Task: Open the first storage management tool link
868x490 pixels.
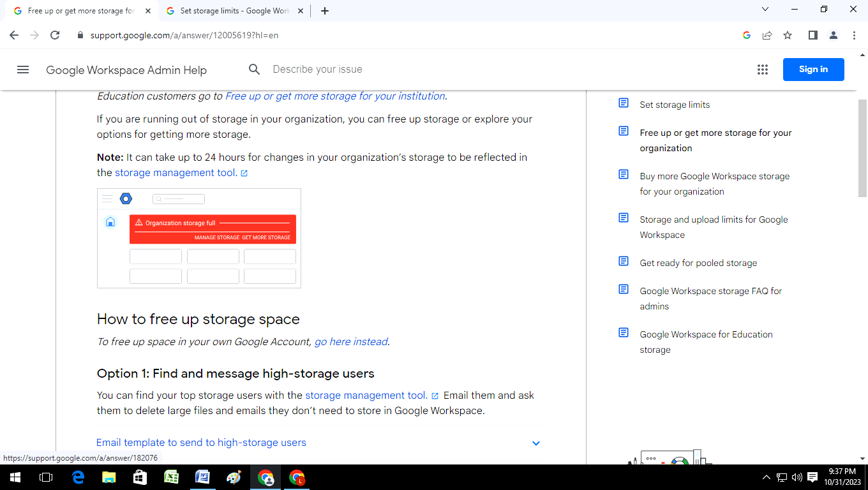Action: coord(181,173)
